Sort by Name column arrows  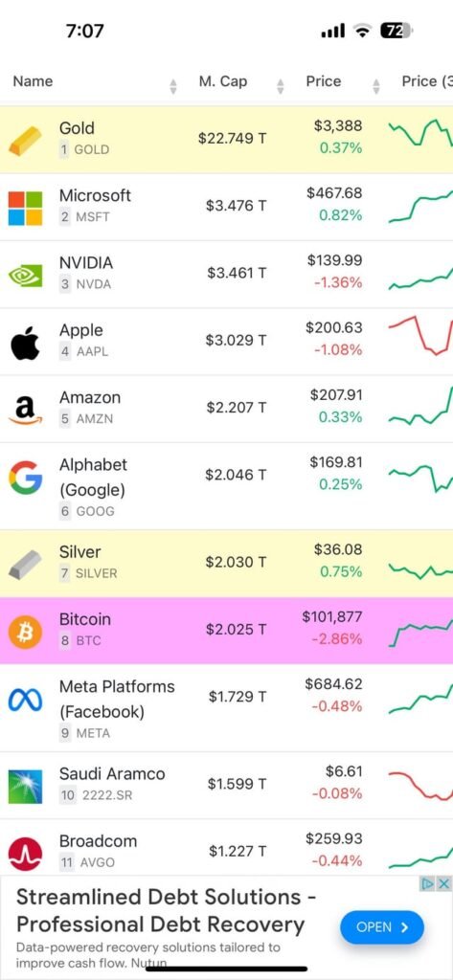pyautogui.click(x=173, y=87)
